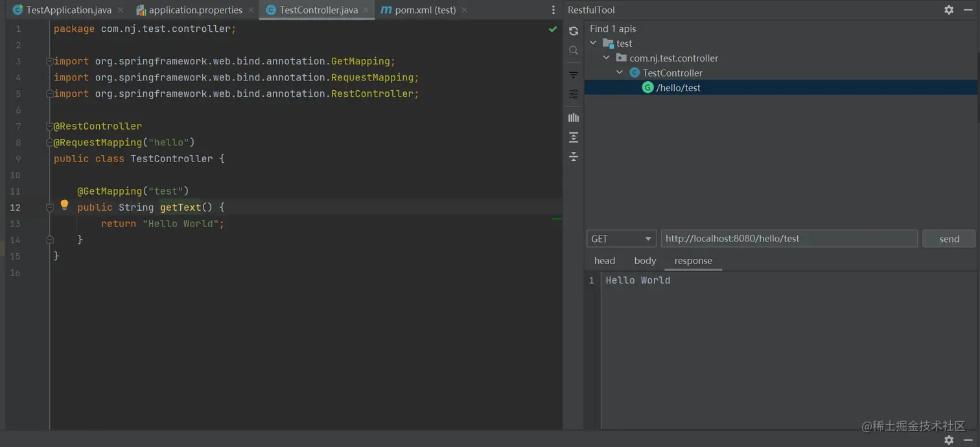Viewport: 980px width, 447px height.
Task: Fold the import block at line 3
Action: pos(49,62)
